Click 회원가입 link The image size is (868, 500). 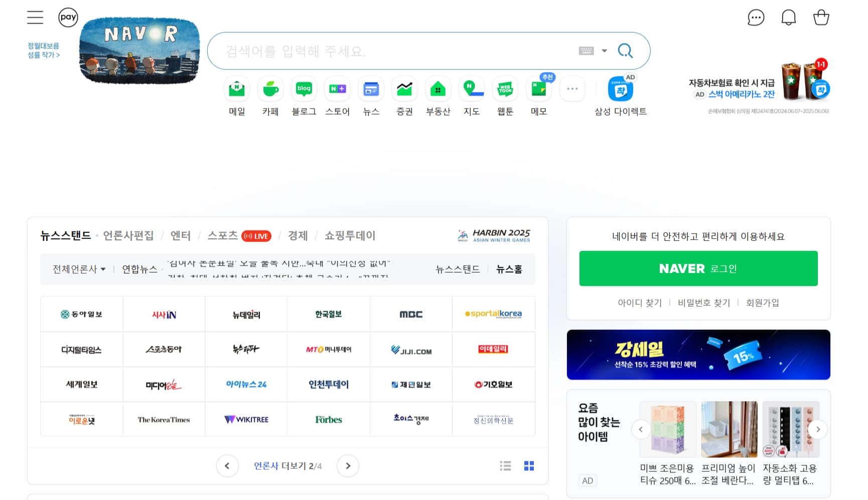763,303
